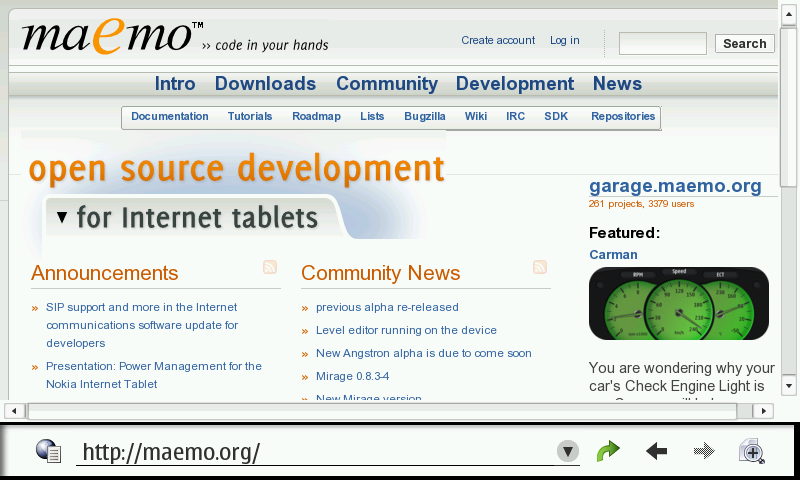Open the zoom magnifier icon

(x=751, y=451)
